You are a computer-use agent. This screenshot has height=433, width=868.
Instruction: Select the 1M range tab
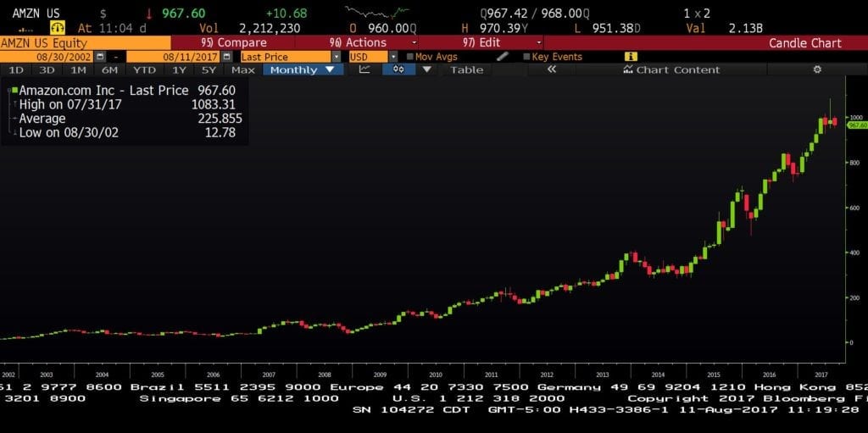tap(78, 69)
